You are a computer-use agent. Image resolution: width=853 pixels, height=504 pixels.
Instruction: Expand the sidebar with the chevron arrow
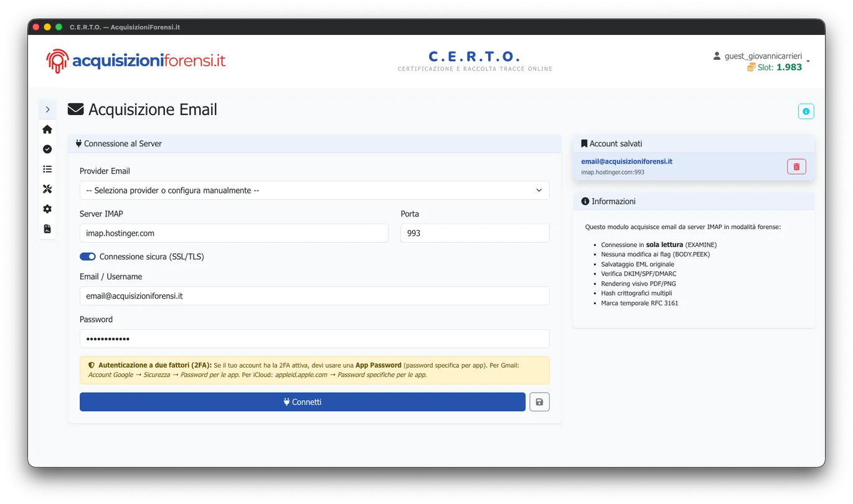[x=47, y=108]
